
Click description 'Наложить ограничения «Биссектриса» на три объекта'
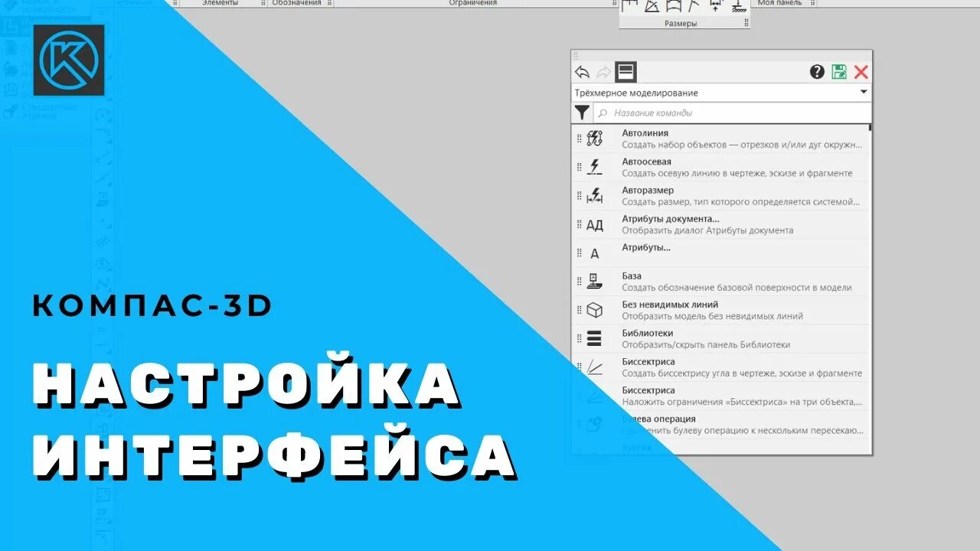click(x=742, y=402)
